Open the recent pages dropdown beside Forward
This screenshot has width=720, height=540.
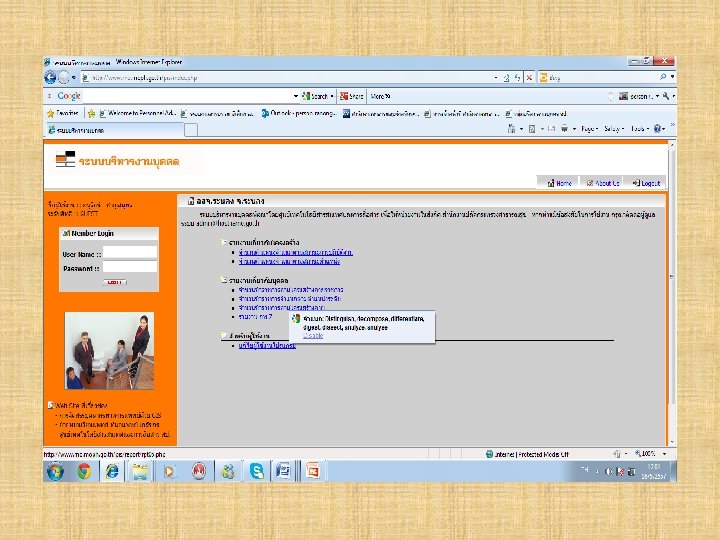click(x=73, y=78)
